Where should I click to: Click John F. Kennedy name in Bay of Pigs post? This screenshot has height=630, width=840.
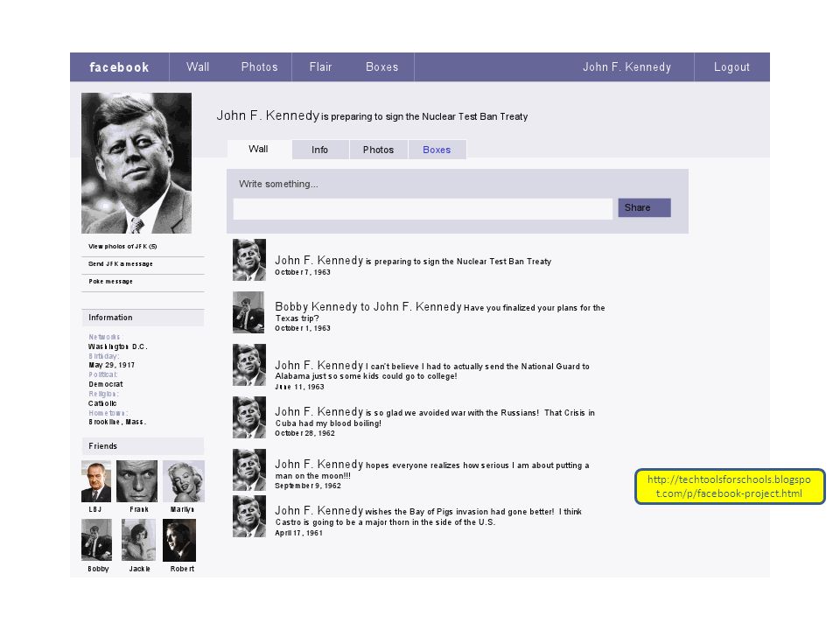319,510
